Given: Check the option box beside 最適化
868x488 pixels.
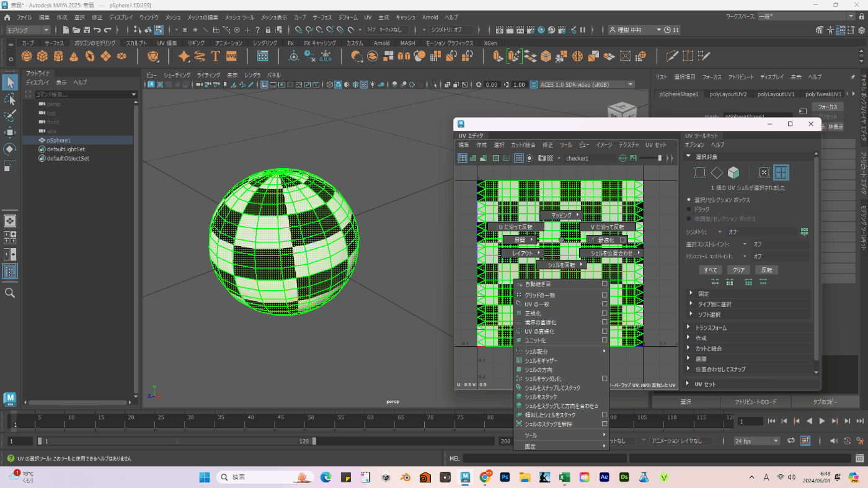Looking at the screenshot, I should pos(623,240).
